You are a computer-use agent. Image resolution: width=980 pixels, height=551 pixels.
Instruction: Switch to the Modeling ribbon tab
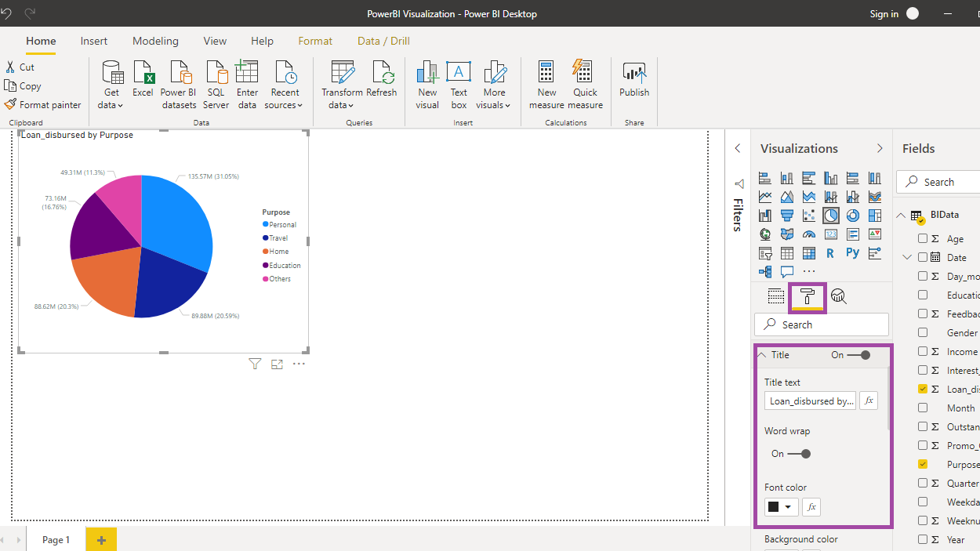pos(155,41)
